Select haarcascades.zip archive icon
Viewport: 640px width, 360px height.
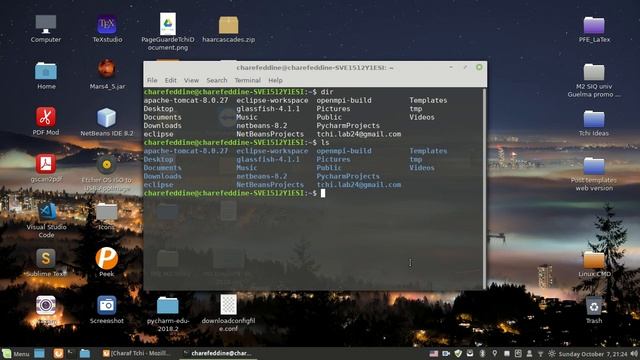[229, 25]
